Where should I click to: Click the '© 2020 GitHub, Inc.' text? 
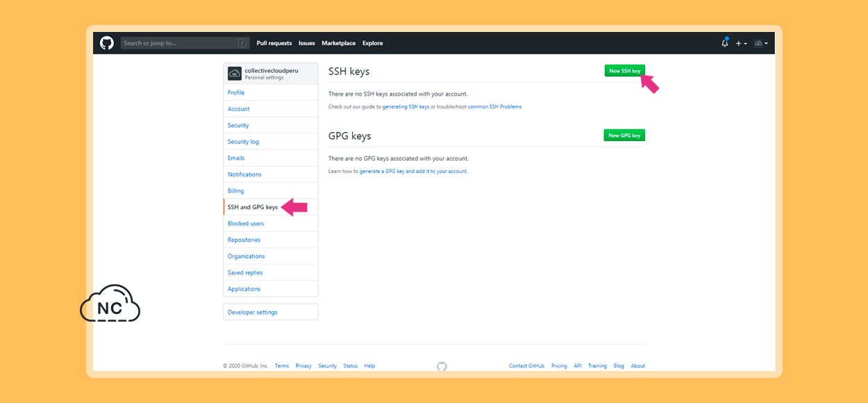coord(246,366)
